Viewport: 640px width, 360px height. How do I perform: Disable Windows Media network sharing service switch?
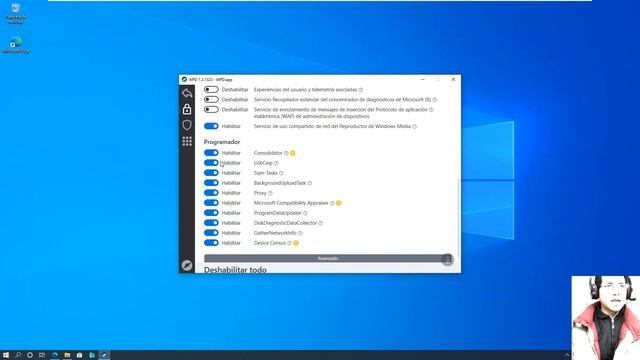coord(211,126)
